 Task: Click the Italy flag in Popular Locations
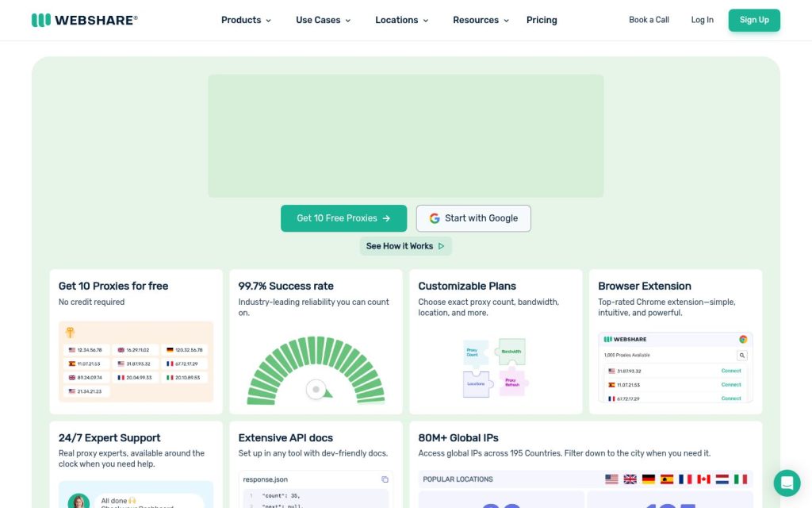[x=741, y=479]
